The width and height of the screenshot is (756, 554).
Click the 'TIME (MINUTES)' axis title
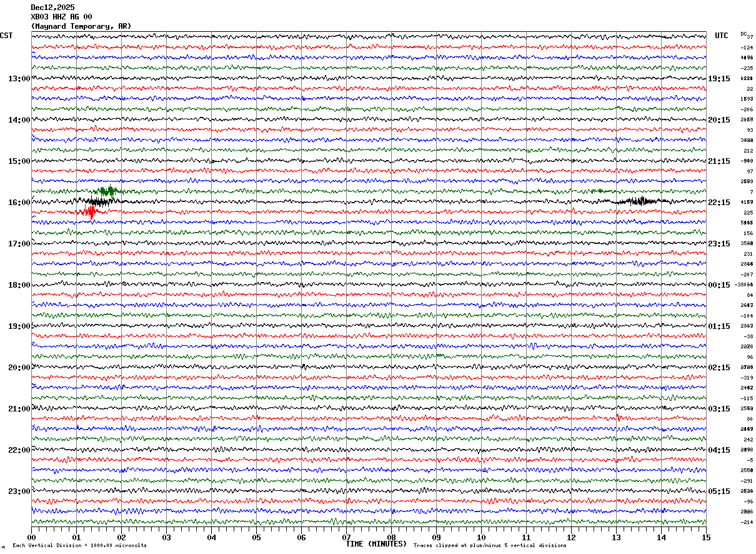click(376, 544)
